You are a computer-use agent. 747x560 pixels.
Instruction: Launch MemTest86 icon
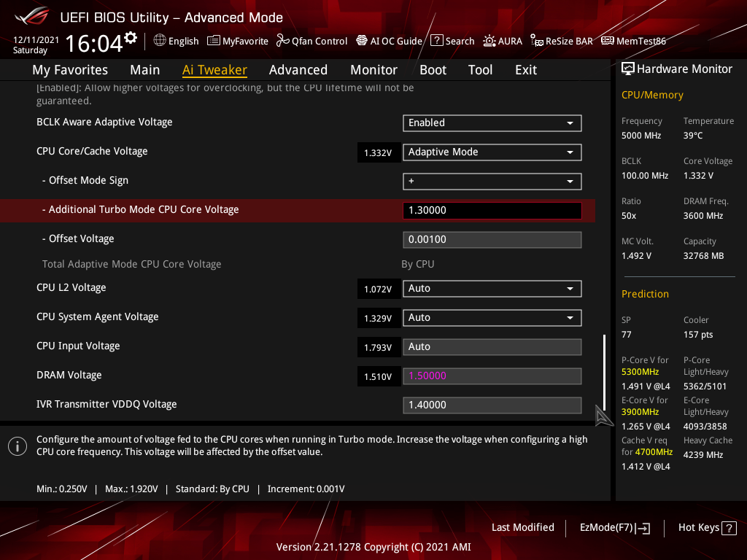608,41
